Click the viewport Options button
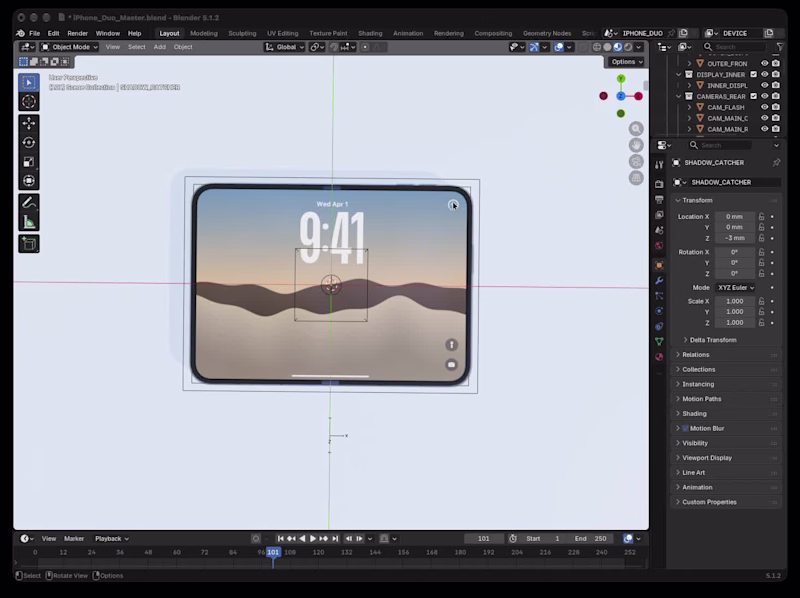This screenshot has height=598, width=800. (627, 62)
